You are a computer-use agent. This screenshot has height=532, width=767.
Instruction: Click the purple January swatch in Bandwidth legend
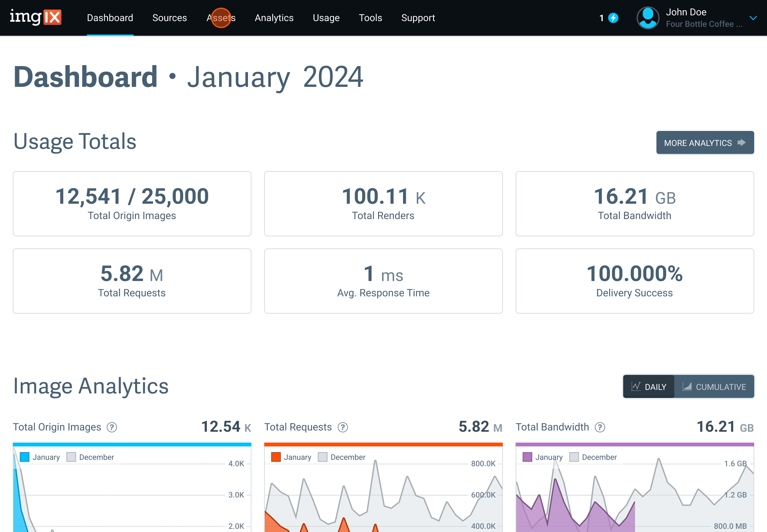[527, 457]
